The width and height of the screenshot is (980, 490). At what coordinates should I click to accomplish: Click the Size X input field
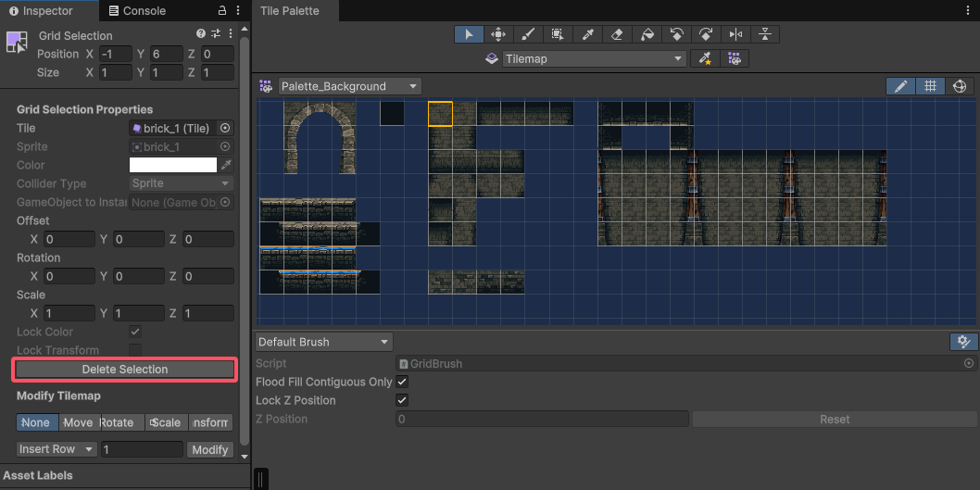coord(116,72)
